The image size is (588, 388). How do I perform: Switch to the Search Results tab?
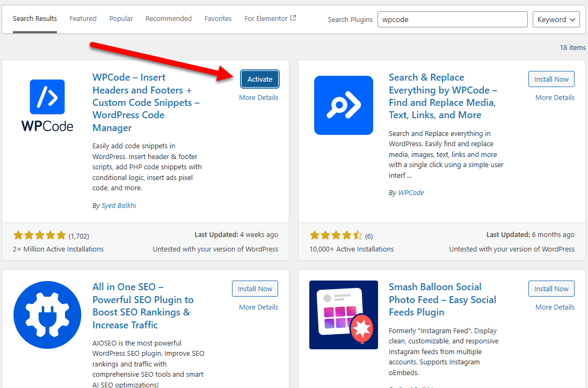click(x=35, y=18)
